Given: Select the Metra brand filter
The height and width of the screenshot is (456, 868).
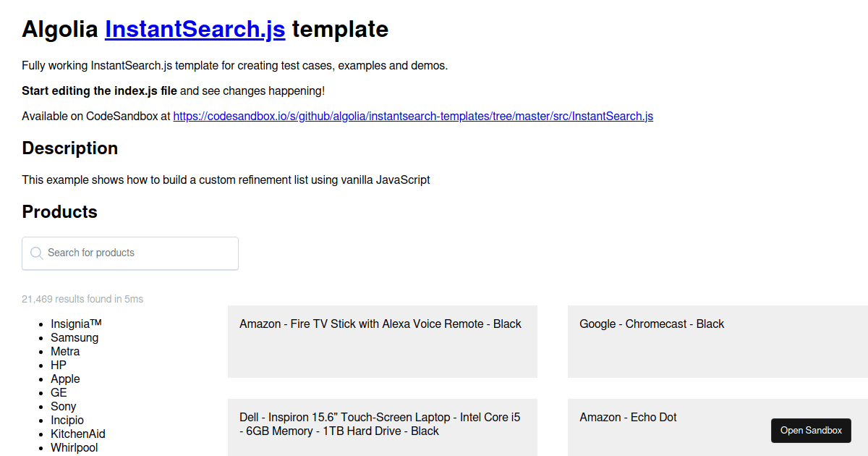Looking at the screenshot, I should point(66,351).
